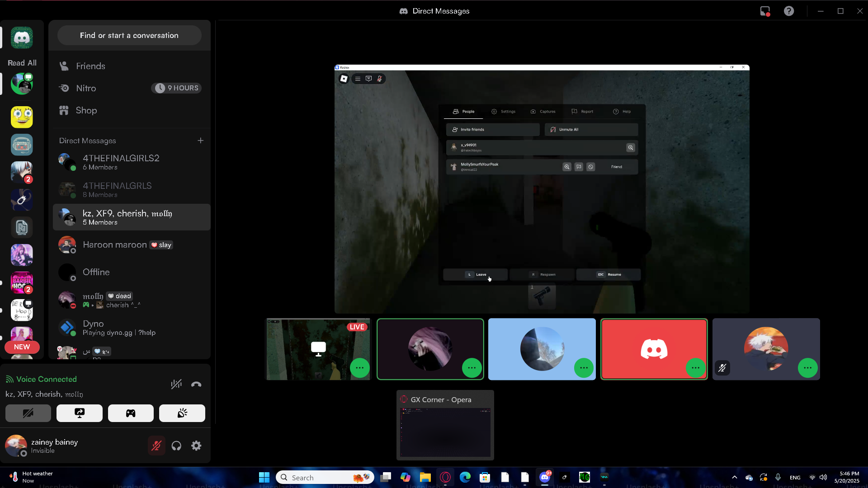Image resolution: width=868 pixels, height=488 pixels.
Task: Start an activity with controller icon
Action: 131,413
